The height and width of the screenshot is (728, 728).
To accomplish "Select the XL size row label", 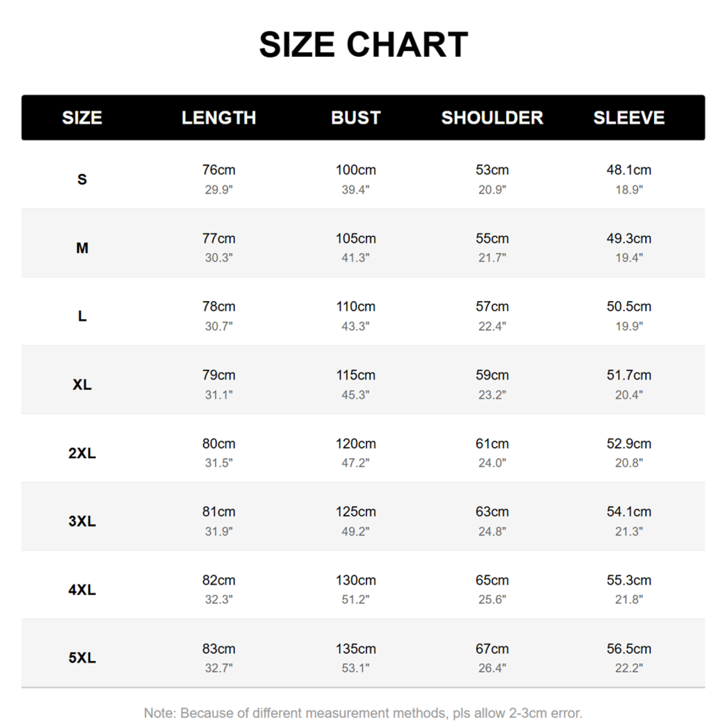I will (82, 384).
